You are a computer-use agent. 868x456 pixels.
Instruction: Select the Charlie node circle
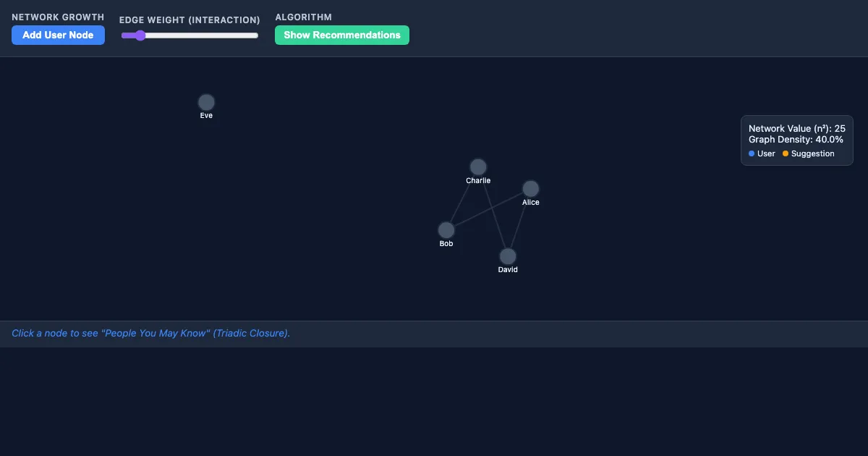[x=478, y=167]
